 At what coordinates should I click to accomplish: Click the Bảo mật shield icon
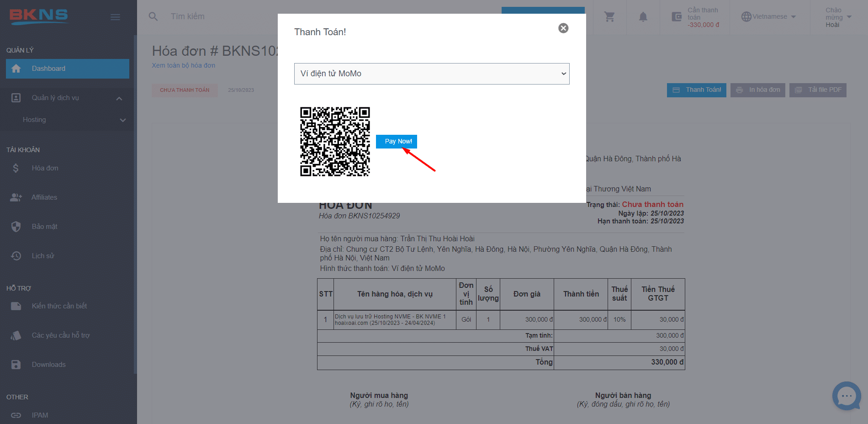[x=16, y=227]
